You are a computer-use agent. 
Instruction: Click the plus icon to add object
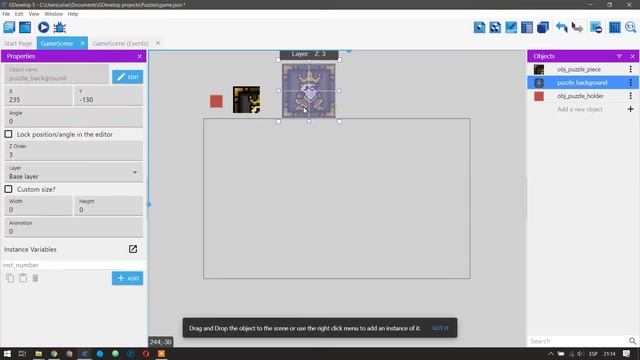631,109
